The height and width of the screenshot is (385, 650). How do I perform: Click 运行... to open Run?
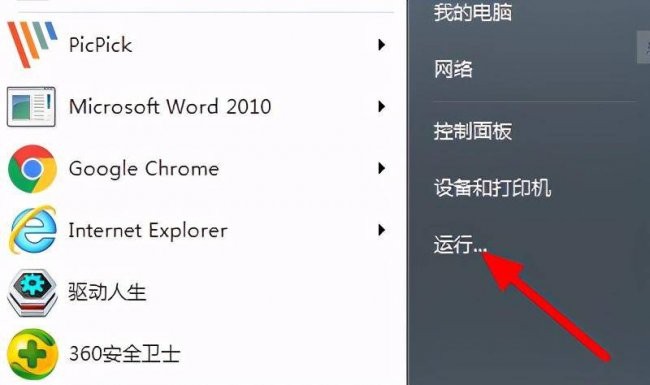[x=460, y=244]
